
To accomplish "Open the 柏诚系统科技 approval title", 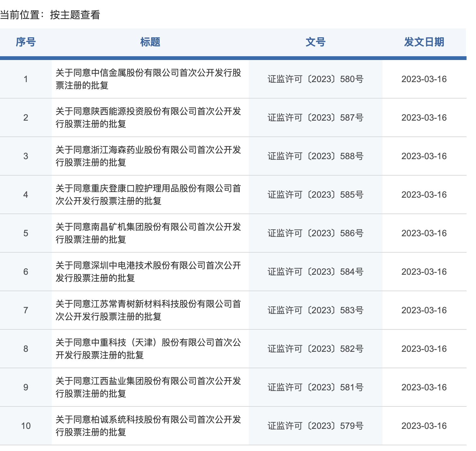I will coord(148,426).
